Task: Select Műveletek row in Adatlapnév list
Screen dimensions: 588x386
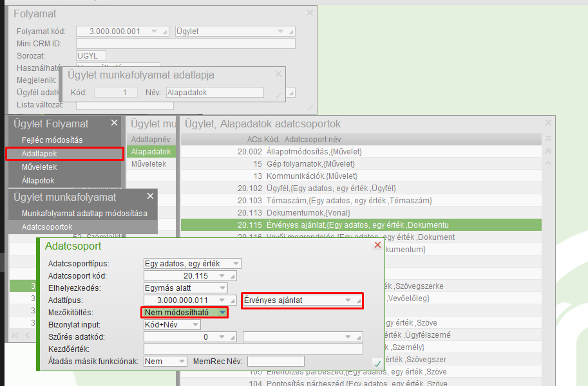Action: 151,164
